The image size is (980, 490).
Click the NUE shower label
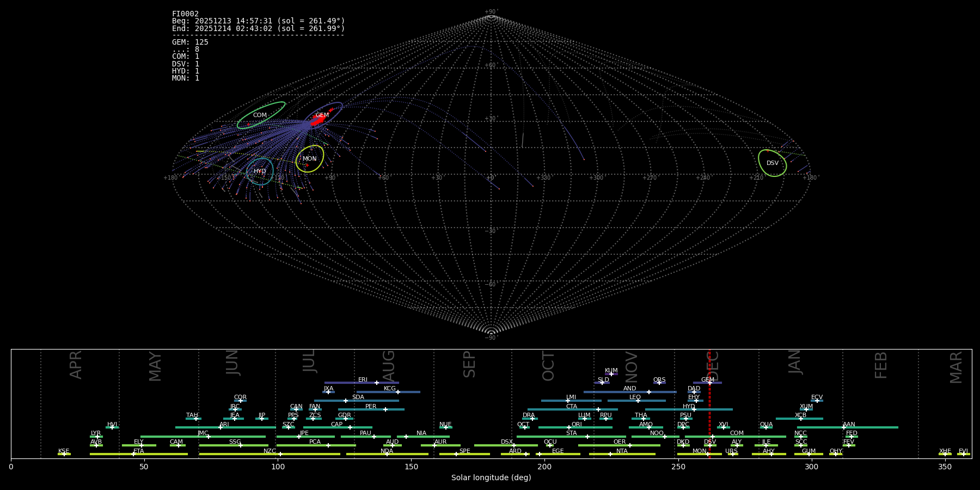pyautogui.click(x=445, y=425)
